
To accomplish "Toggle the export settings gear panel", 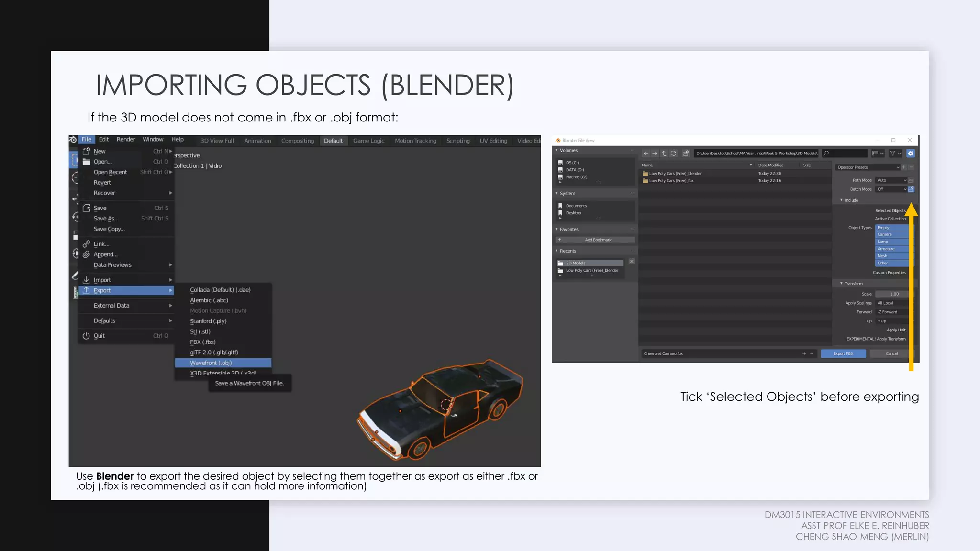I will click(911, 154).
